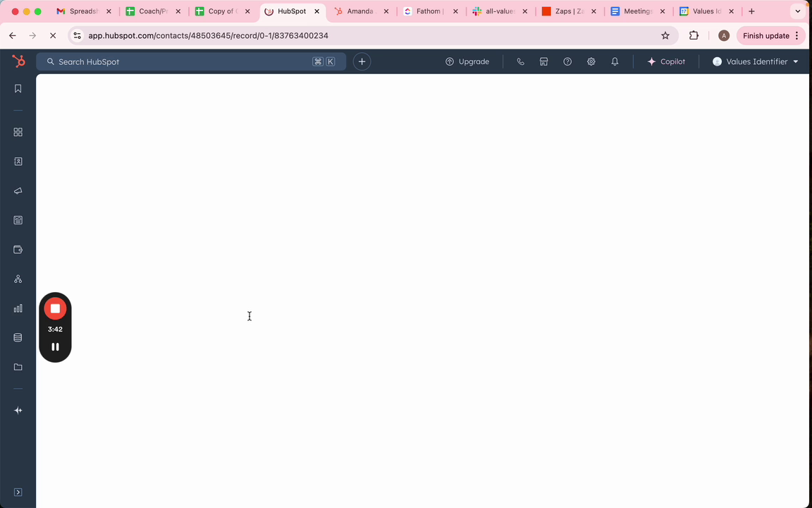
Task: Open the tab search dropdown arrow
Action: coord(797,11)
